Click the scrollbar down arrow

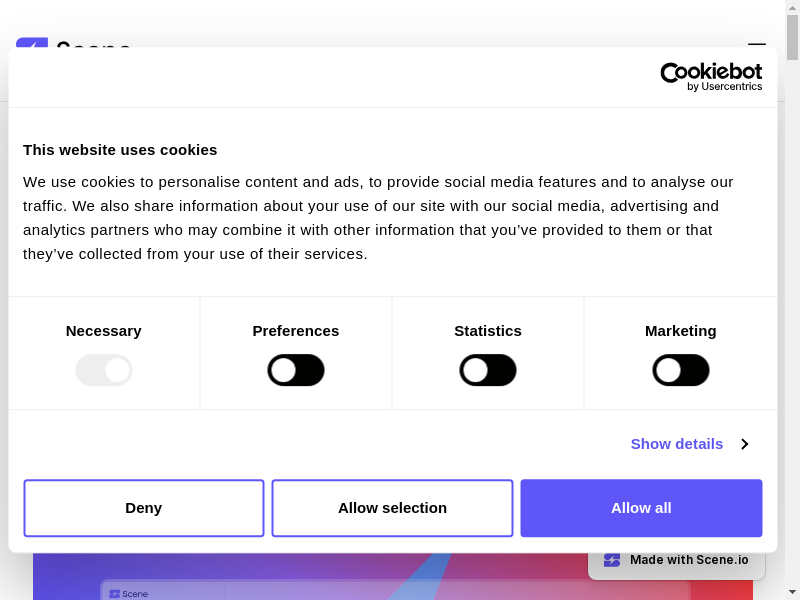point(792,592)
